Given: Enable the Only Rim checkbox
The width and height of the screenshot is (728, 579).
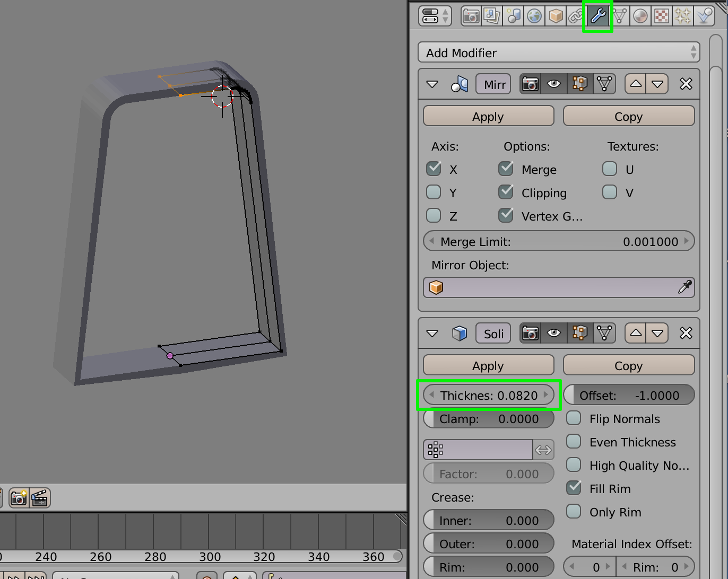Looking at the screenshot, I should [574, 511].
